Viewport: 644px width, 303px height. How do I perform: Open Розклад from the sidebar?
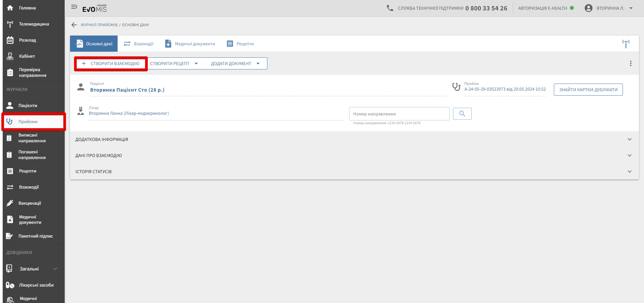pyautogui.click(x=27, y=40)
